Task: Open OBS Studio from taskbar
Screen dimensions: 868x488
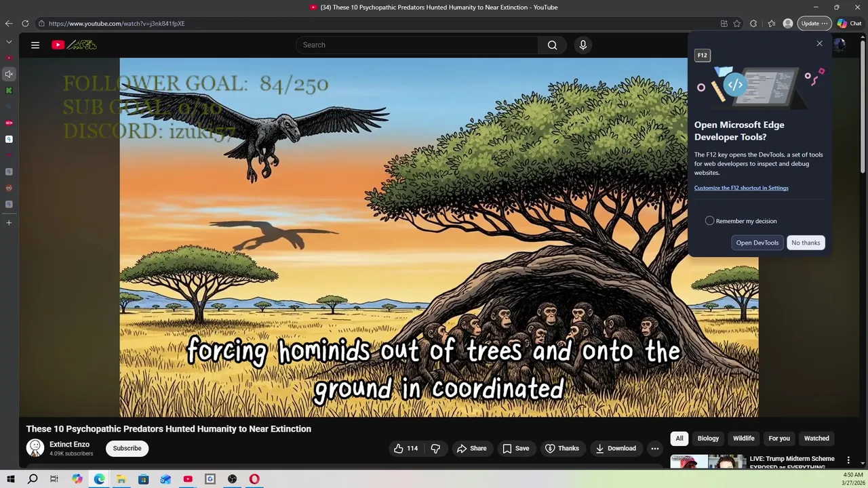Action: [x=233, y=479]
